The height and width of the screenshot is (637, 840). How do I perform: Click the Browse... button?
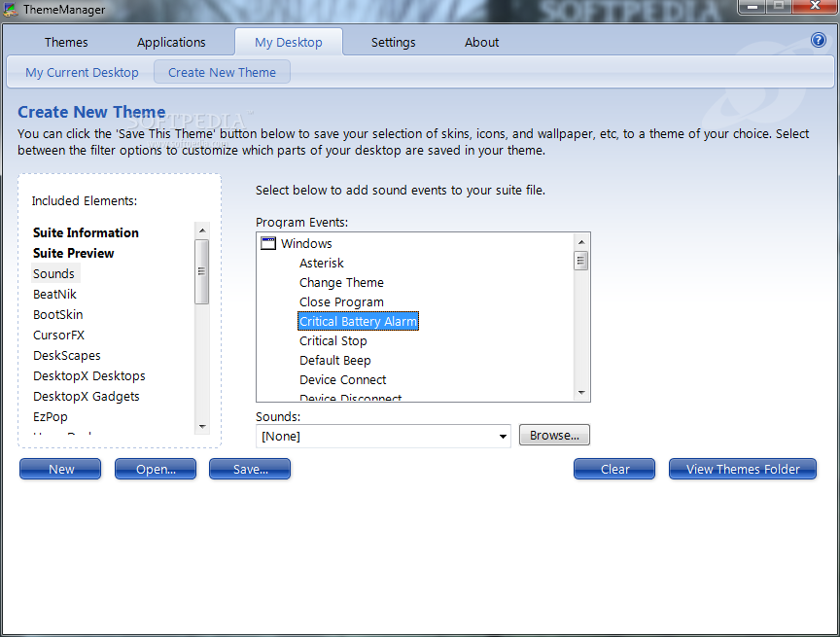(x=554, y=435)
